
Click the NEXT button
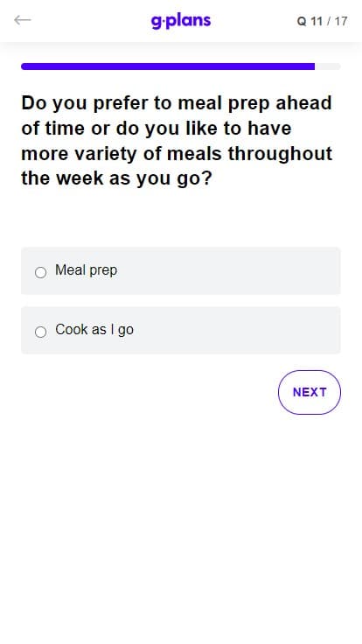pos(310,392)
